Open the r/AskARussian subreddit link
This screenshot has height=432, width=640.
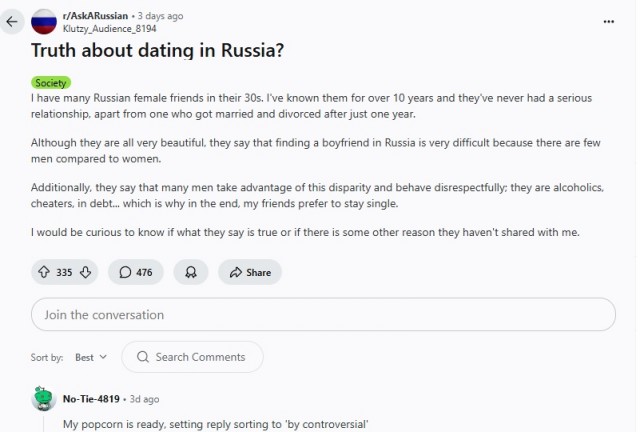pos(93,16)
